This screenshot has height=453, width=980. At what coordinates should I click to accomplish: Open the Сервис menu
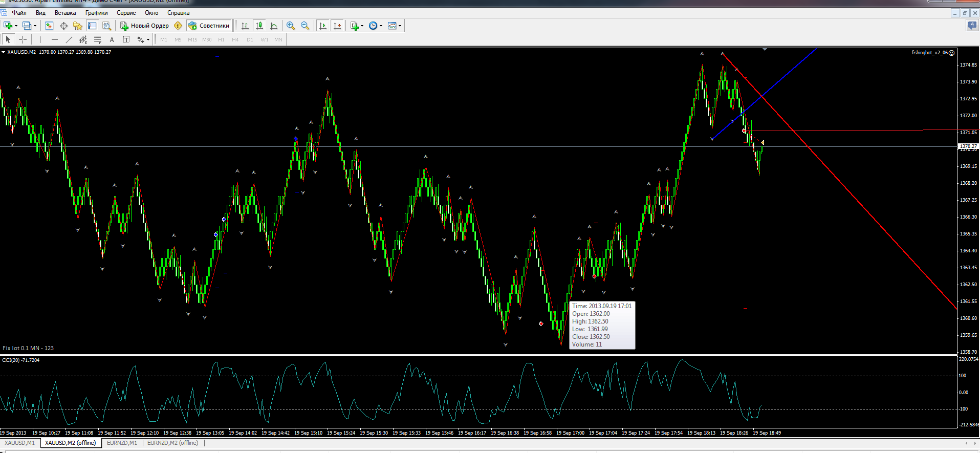click(126, 13)
